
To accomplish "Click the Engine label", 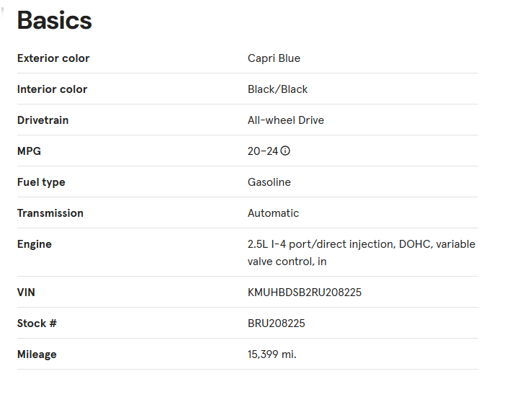I will pyautogui.click(x=34, y=244).
